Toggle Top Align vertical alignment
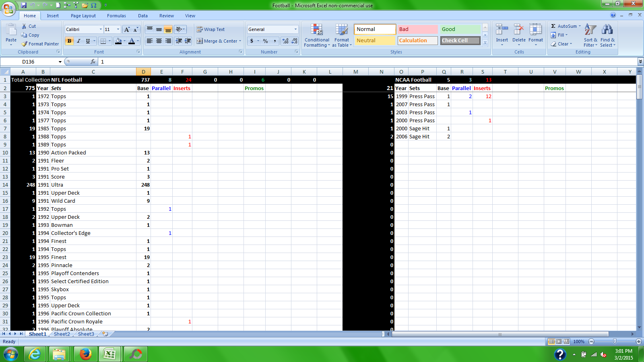644x362 pixels. (x=149, y=29)
